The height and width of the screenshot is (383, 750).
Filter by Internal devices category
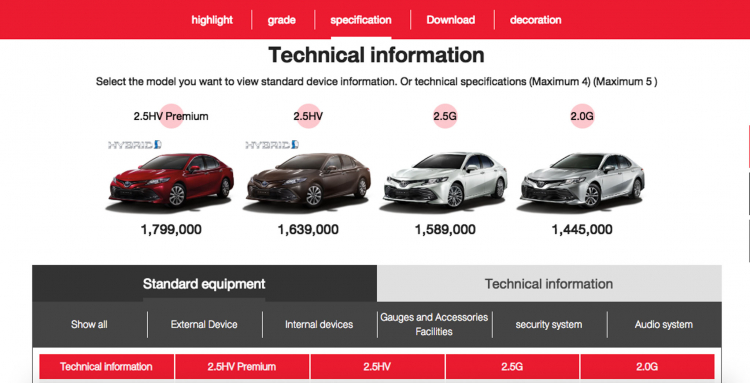coord(319,325)
